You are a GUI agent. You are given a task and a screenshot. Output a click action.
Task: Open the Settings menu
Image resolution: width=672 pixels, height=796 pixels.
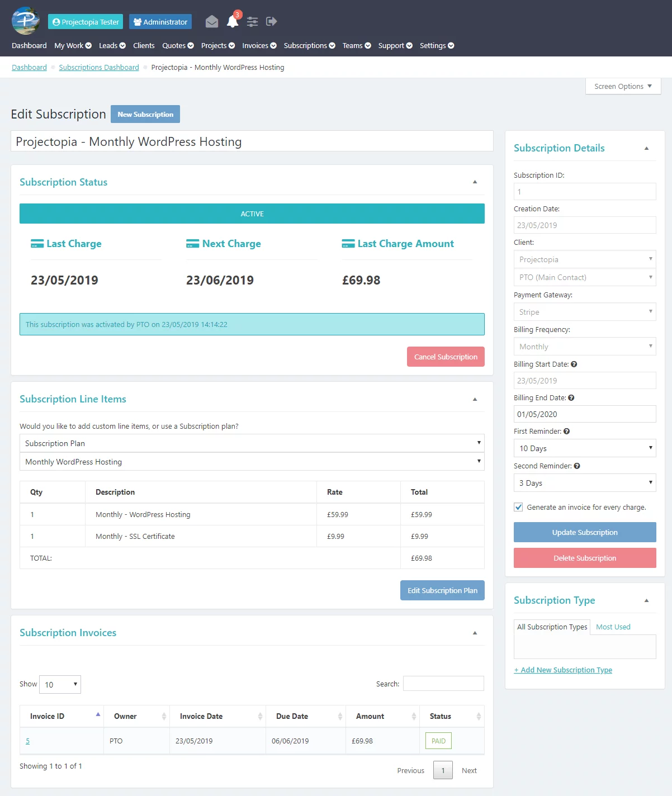pyautogui.click(x=437, y=46)
